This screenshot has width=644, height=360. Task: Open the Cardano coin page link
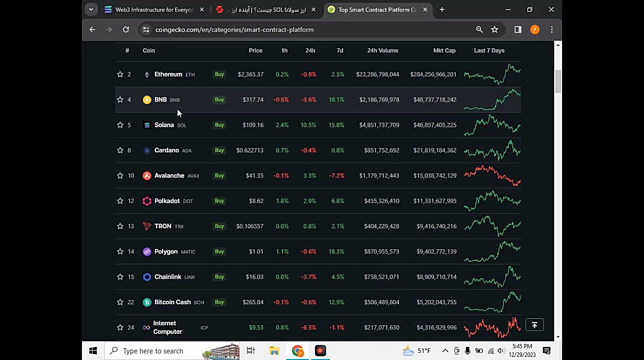tap(167, 150)
